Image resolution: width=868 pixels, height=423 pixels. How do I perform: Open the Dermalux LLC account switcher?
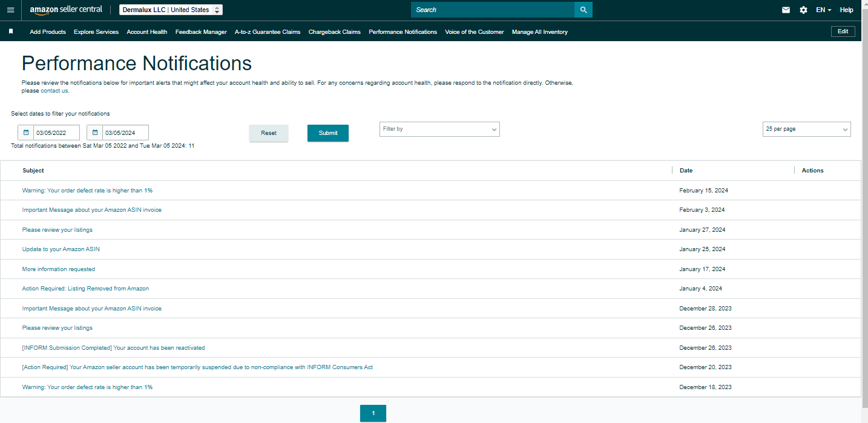[171, 10]
